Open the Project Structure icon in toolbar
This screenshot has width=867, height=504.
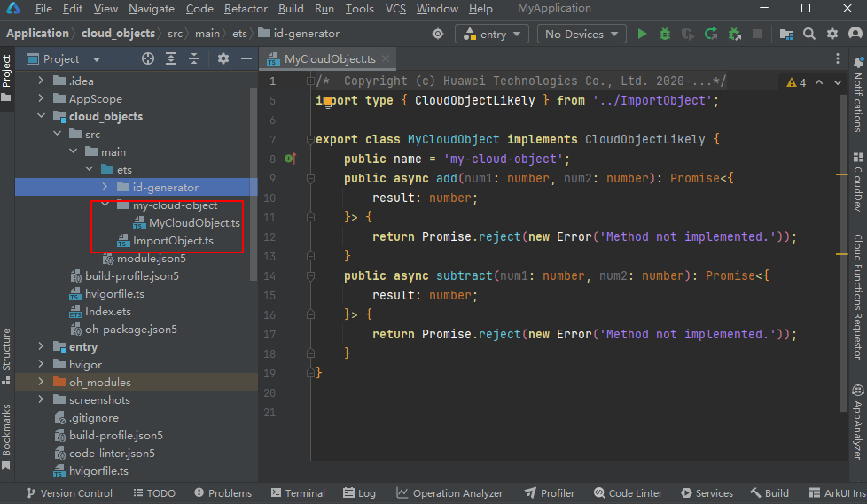pyautogui.click(x=785, y=34)
